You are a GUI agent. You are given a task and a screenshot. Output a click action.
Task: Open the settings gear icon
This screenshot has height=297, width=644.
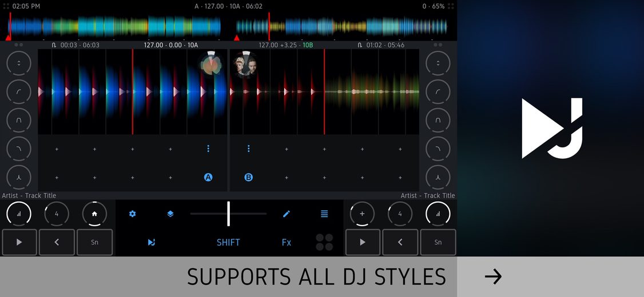point(132,214)
